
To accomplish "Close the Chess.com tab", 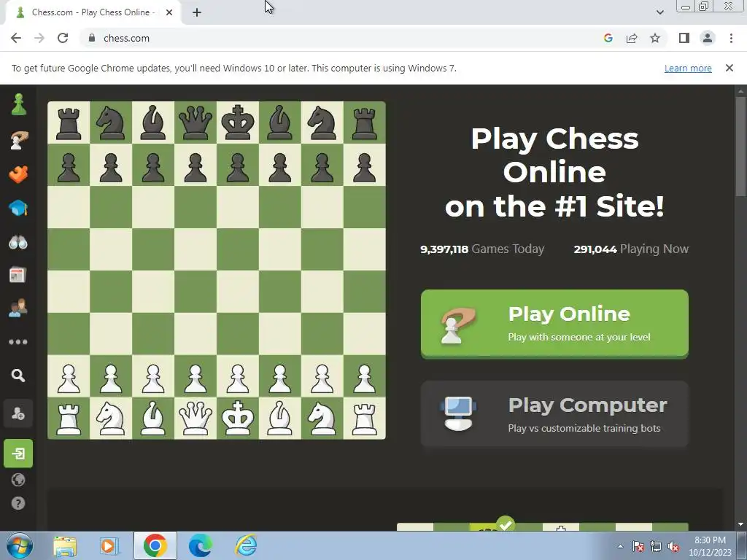I will 169,12.
